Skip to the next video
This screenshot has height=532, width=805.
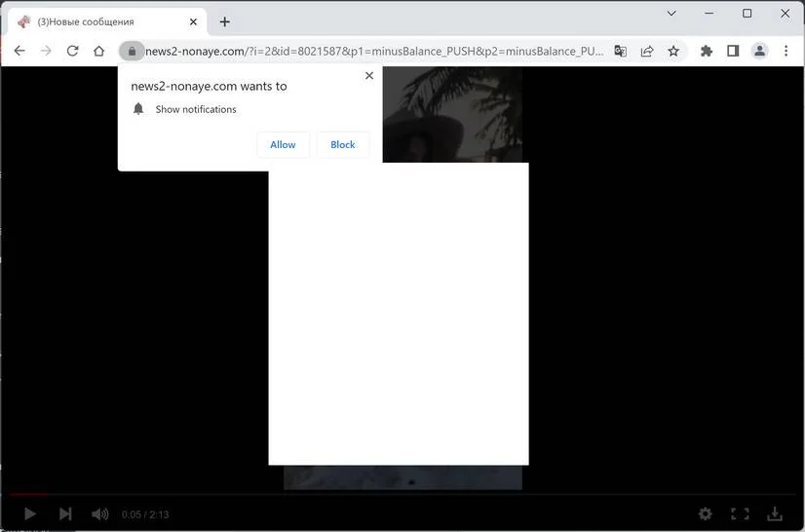tap(65, 513)
